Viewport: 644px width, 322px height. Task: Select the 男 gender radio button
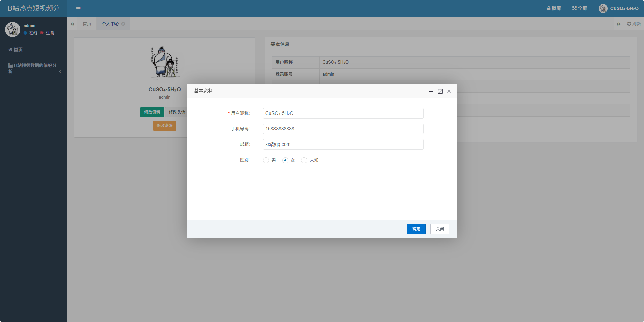266,160
